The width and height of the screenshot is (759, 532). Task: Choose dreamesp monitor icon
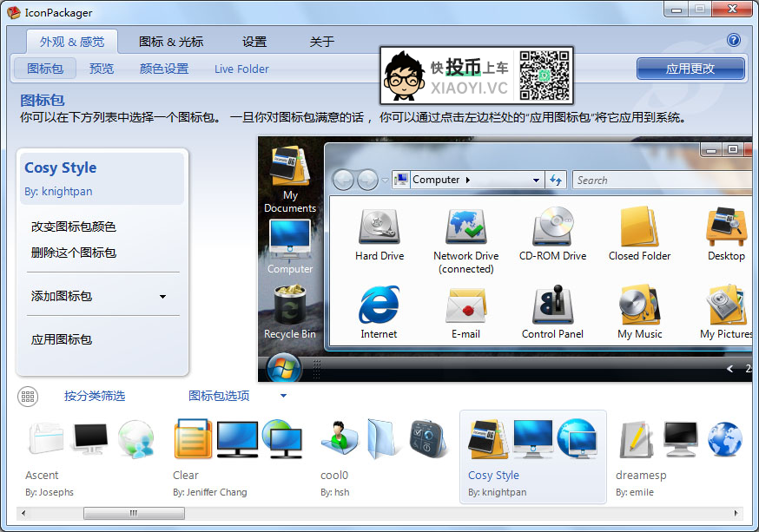point(681,439)
